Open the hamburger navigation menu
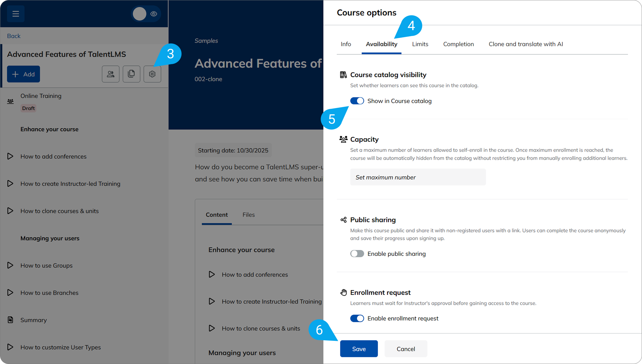642x364 pixels. tap(16, 13)
